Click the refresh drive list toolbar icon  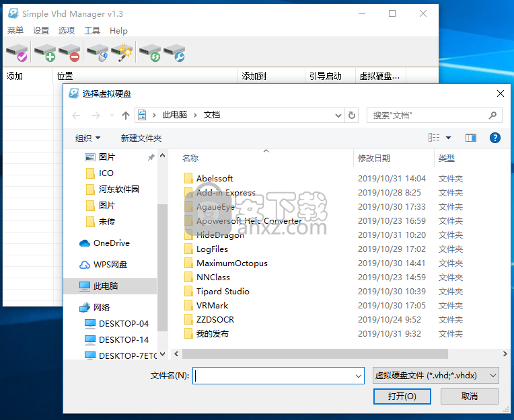point(150,52)
